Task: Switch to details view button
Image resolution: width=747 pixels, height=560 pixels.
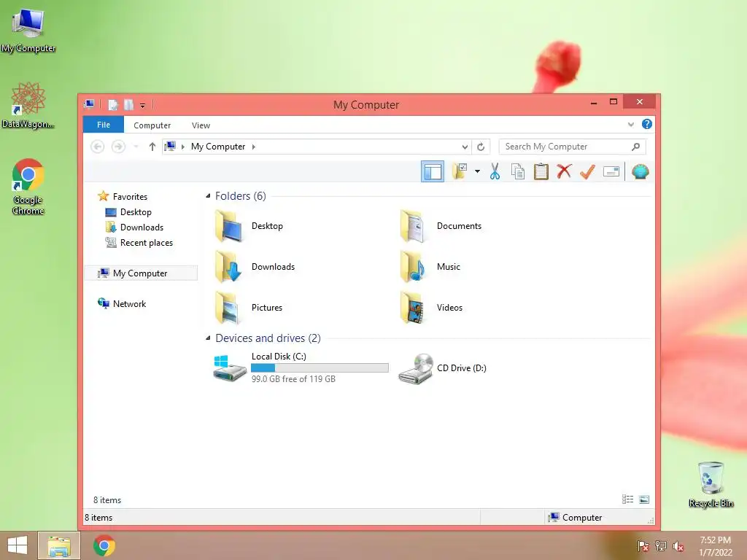Action: [628, 499]
